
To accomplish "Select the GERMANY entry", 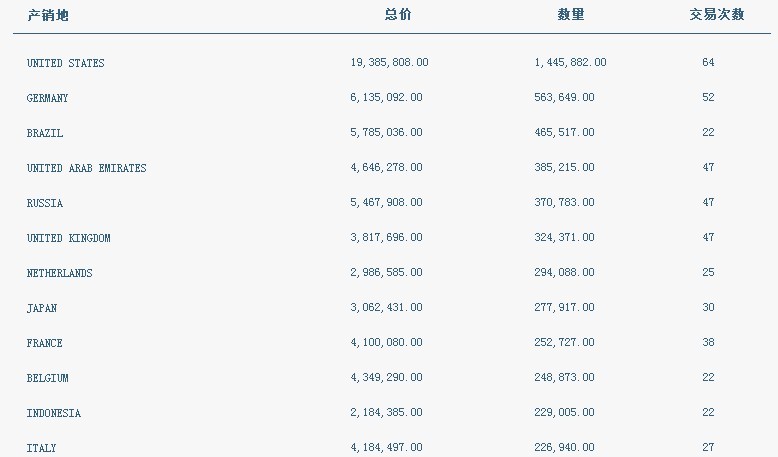I will click(47, 98).
